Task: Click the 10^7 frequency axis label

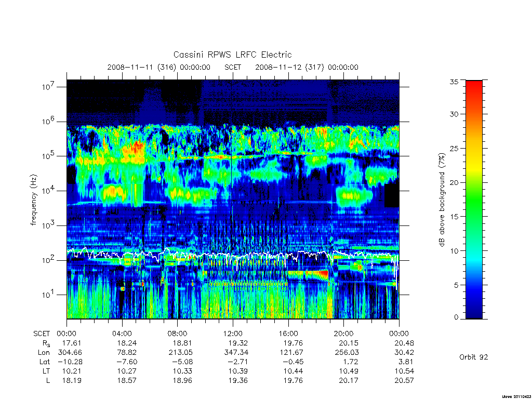Action: click(48, 87)
